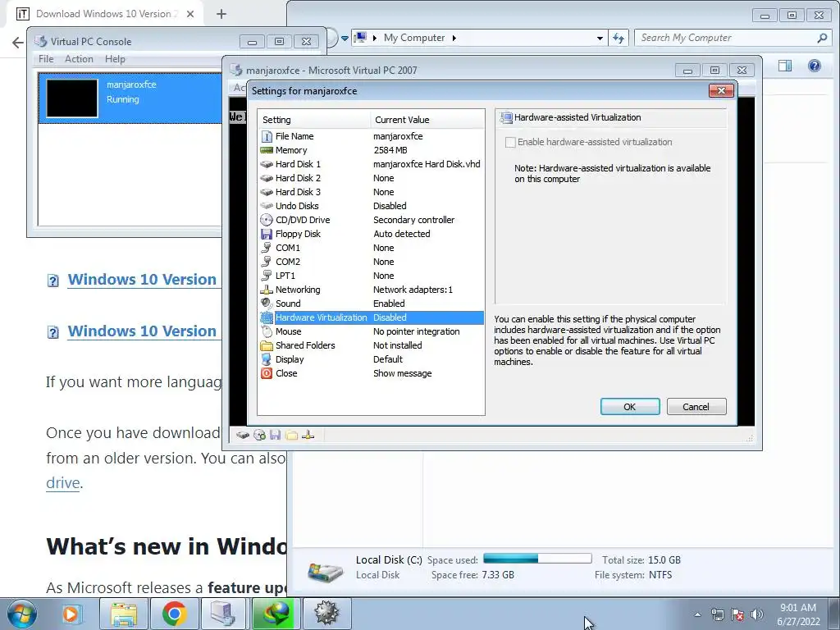The width and height of the screenshot is (840, 630).
Task: Open the CD/DVD Drive setting
Action: pyautogui.click(x=371, y=220)
